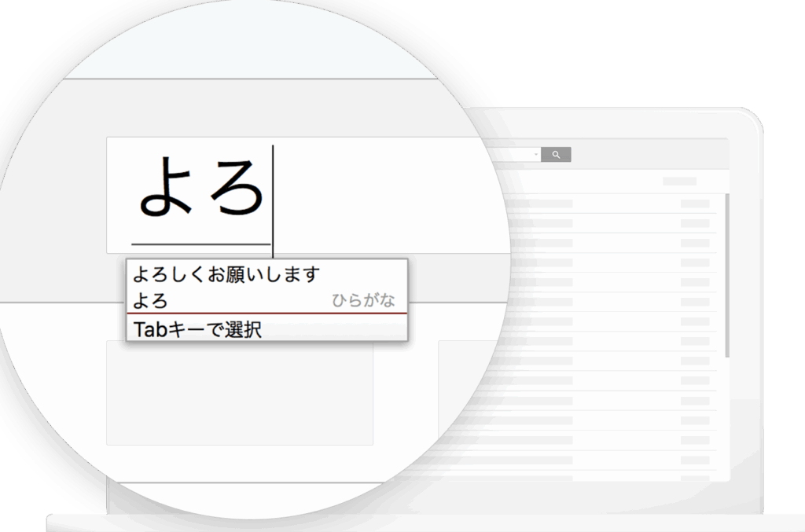Select the fifth row in the list
Screen dimensions: 805x532
click(613, 282)
